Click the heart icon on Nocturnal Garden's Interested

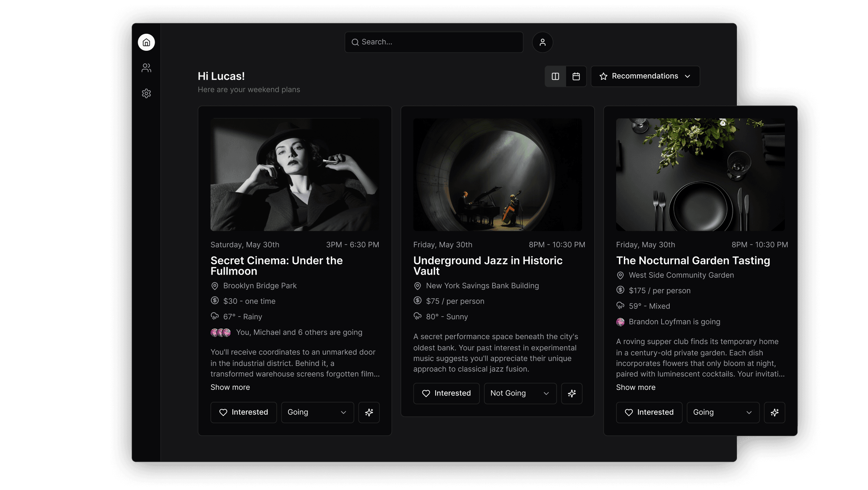pos(629,412)
